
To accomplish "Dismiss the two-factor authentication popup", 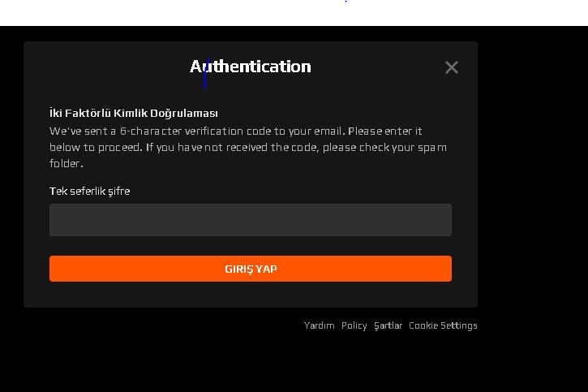I will coord(452,67).
